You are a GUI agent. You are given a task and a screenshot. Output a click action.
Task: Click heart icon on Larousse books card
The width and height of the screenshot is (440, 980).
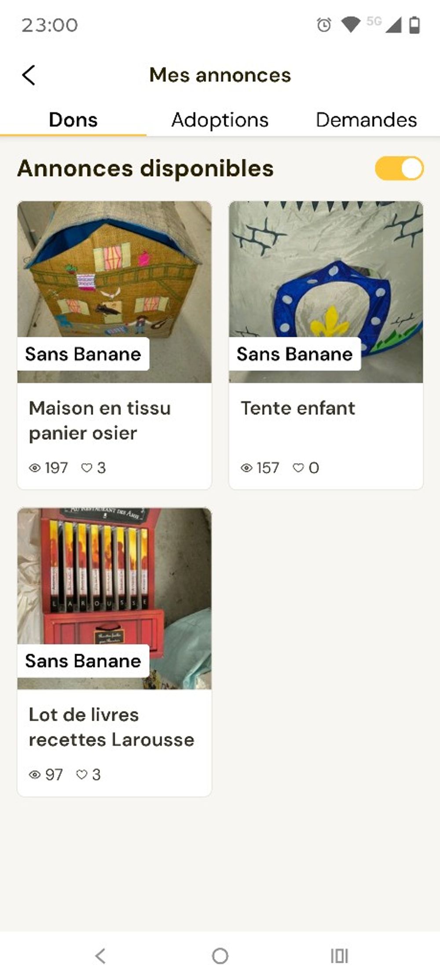click(x=82, y=774)
